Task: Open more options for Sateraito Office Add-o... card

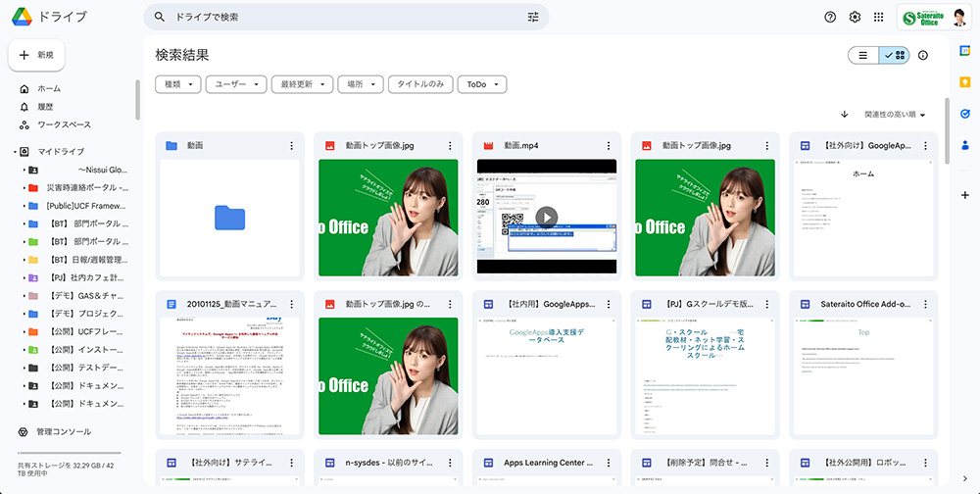Action: [x=925, y=305]
